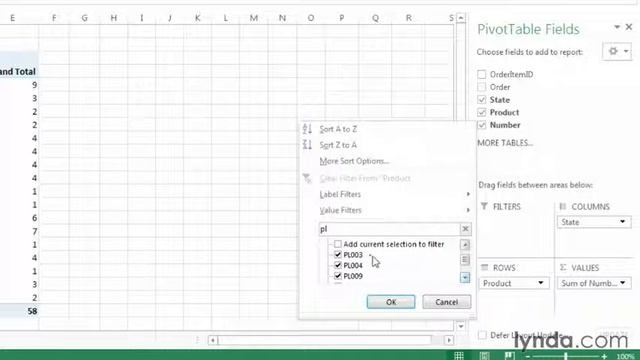
Task: Open the Value Filters submenu
Action: click(340, 210)
